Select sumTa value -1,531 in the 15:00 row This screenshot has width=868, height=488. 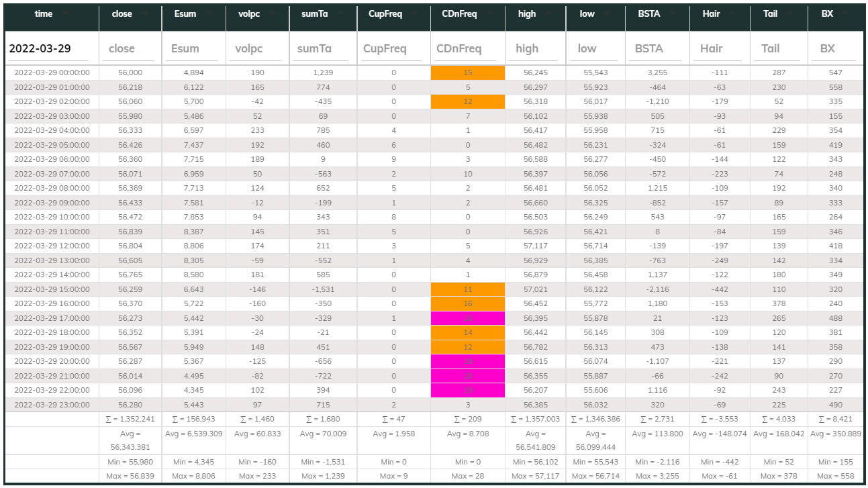pos(323,289)
